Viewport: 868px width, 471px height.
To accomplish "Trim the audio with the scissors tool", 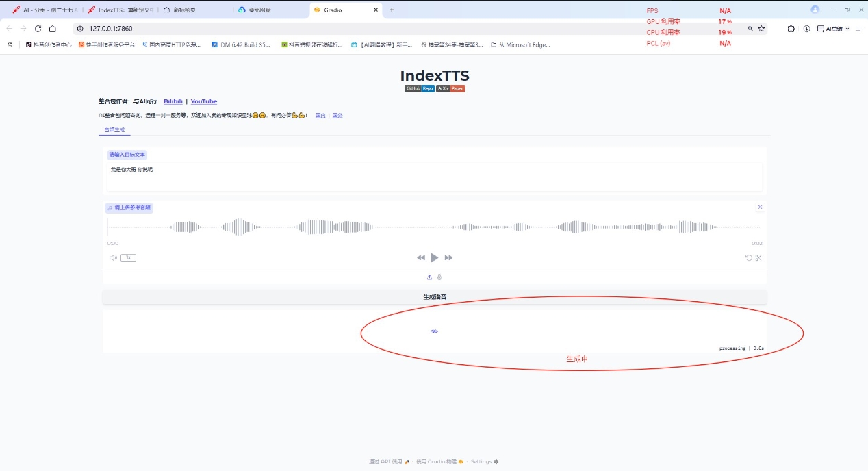I will (758, 257).
